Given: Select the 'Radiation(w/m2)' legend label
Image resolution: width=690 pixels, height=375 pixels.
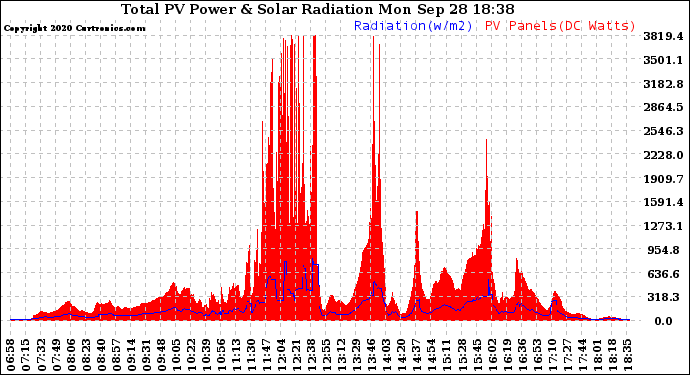Looking at the screenshot, I should [413, 26].
